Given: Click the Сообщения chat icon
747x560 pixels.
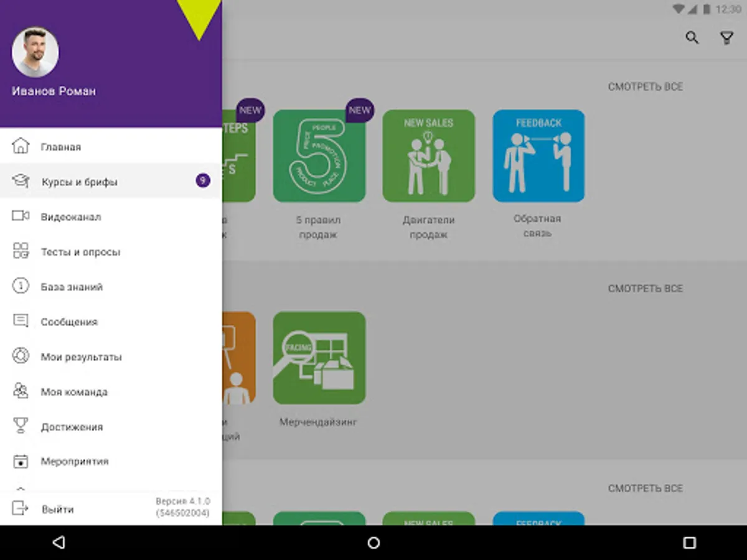Looking at the screenshot, I should coord(21,321).
